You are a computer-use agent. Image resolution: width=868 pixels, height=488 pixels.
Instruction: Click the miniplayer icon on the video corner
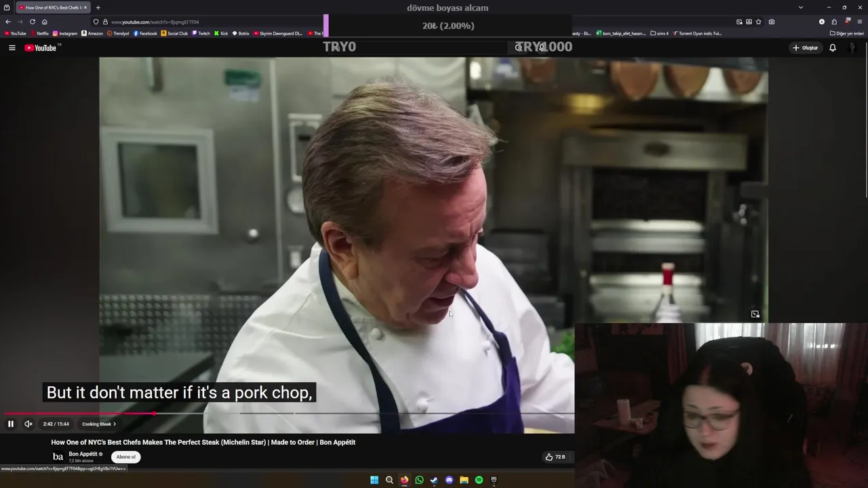(755, 314)
